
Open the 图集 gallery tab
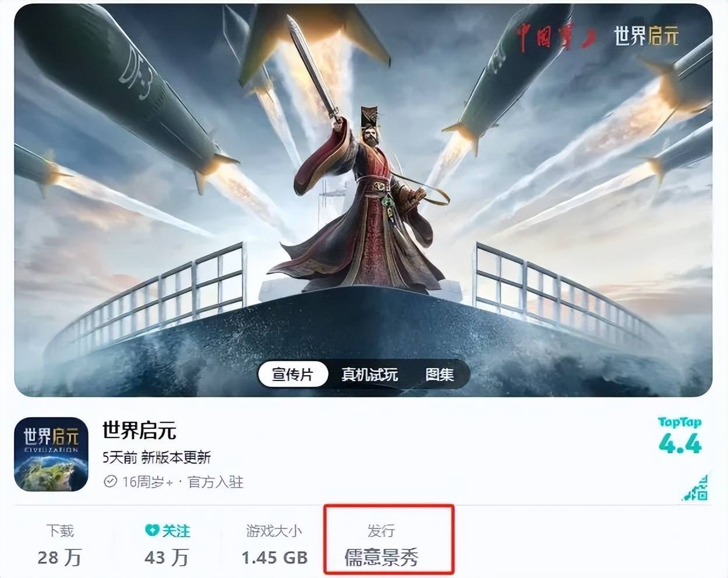tap(439, 374)
